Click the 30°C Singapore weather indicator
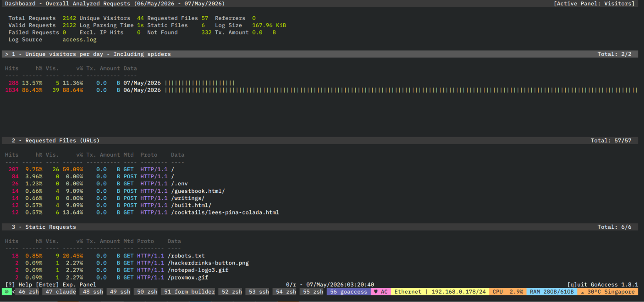 point(608,292)
